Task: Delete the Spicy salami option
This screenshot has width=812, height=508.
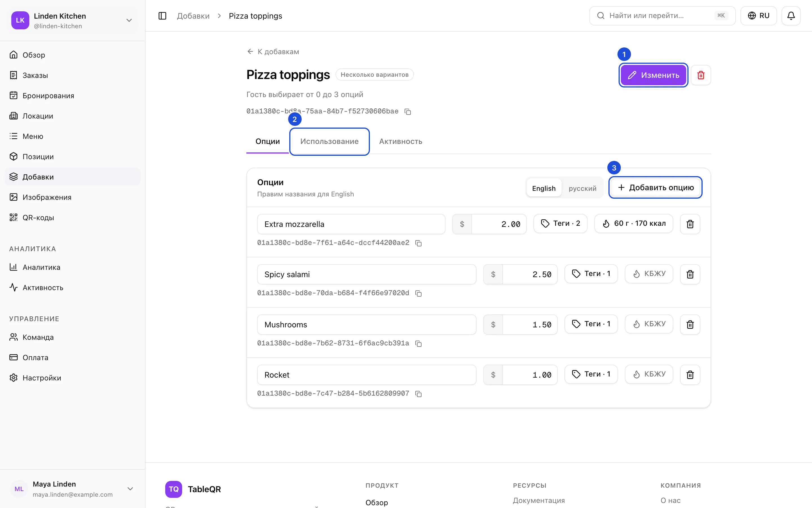Action: coord(690,274)
